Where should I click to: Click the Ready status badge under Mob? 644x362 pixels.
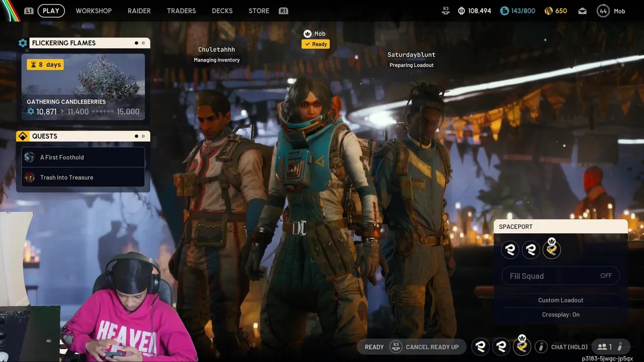(x=315, y=44)
